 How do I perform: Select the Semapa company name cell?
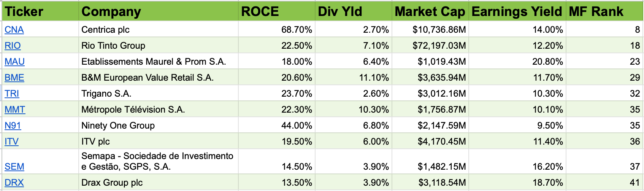pos(157,161)
